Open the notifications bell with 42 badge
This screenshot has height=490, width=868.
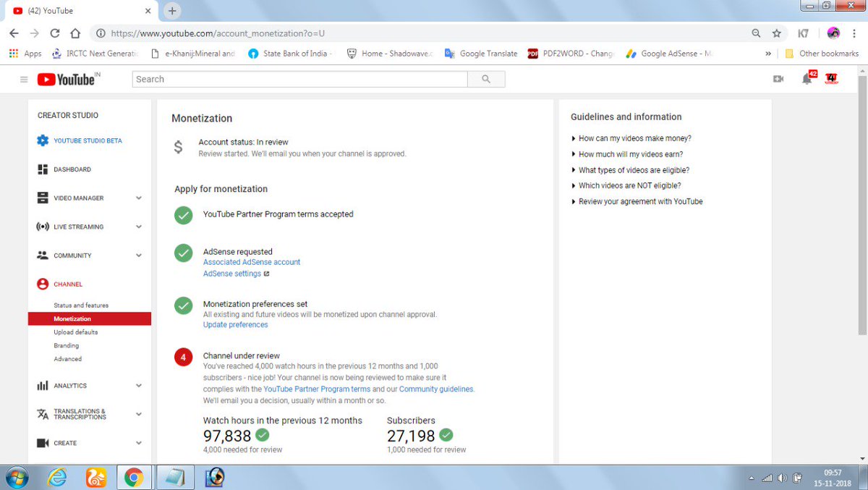[808, 78]
